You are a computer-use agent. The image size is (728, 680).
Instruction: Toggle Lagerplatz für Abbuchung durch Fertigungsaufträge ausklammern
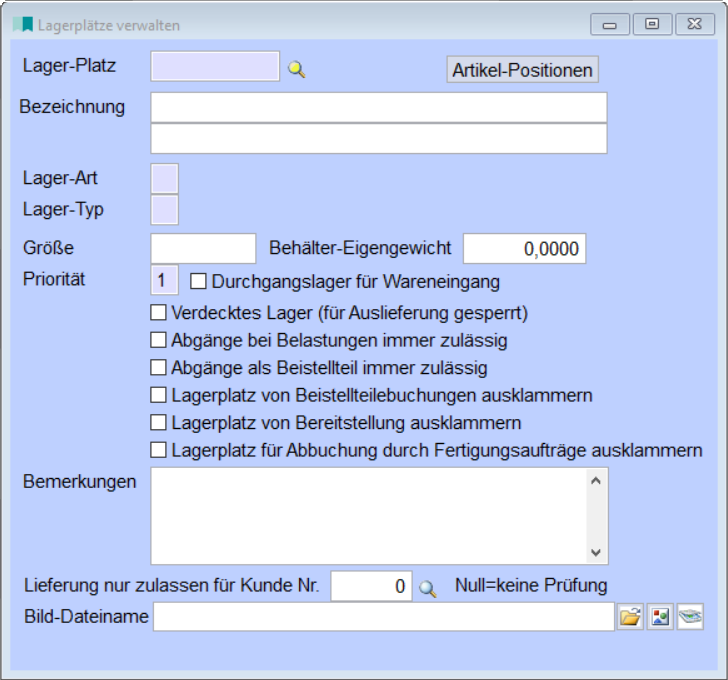pos(158,450)
